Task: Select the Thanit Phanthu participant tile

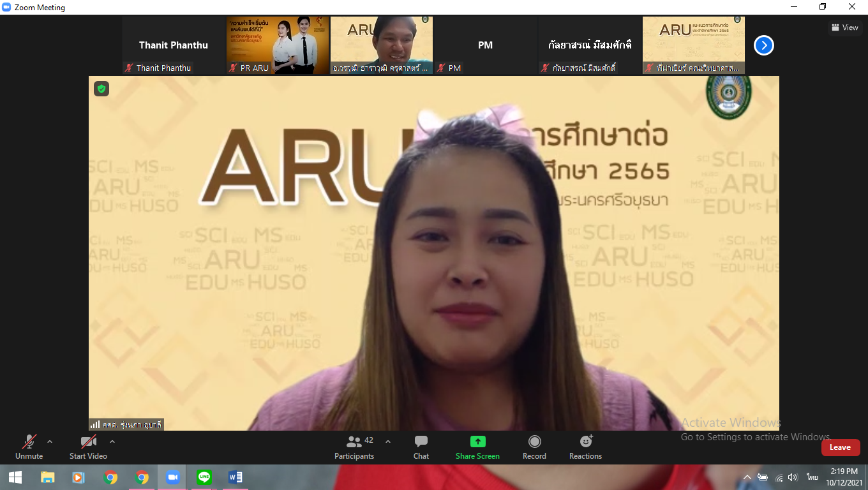Action: [174, 45]
